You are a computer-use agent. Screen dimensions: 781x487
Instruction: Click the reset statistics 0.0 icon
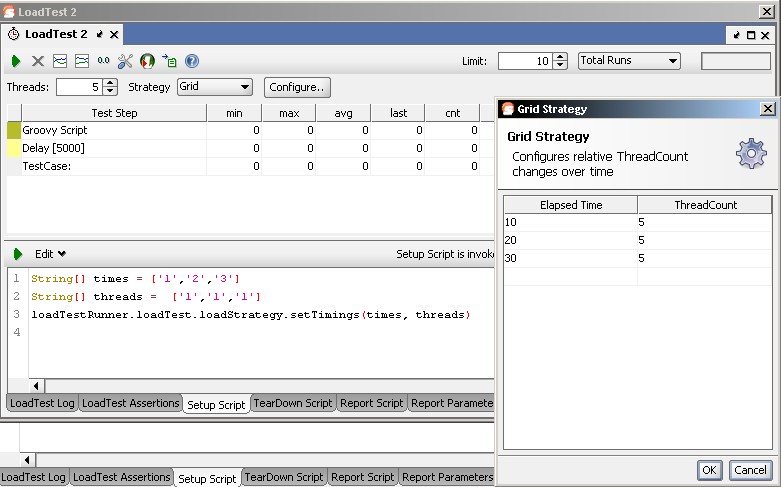tap(103, 61)
